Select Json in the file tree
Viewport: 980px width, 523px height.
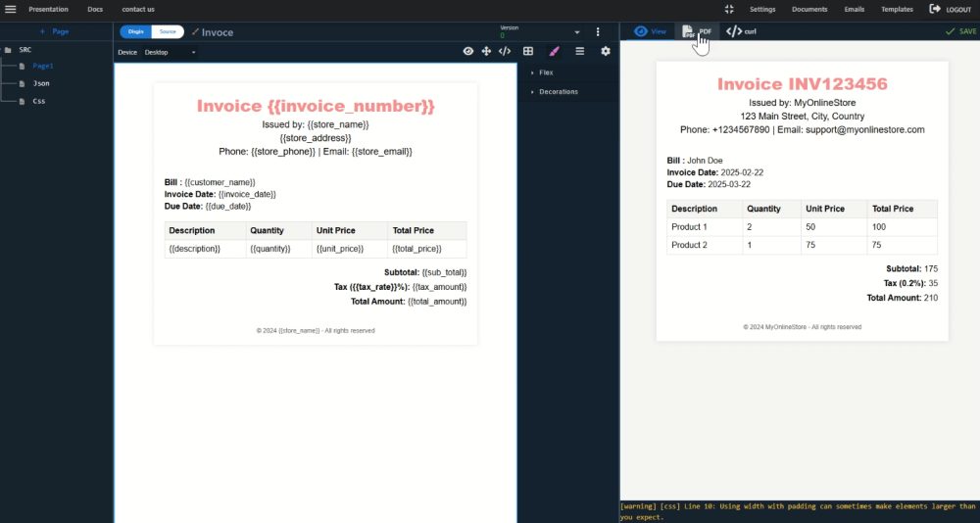(x=41, y=83)
